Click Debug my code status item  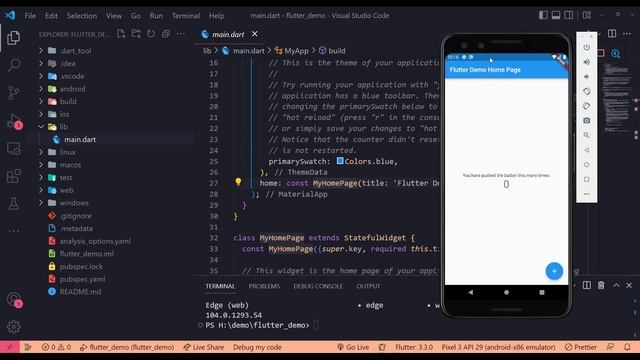click(257, 347)
